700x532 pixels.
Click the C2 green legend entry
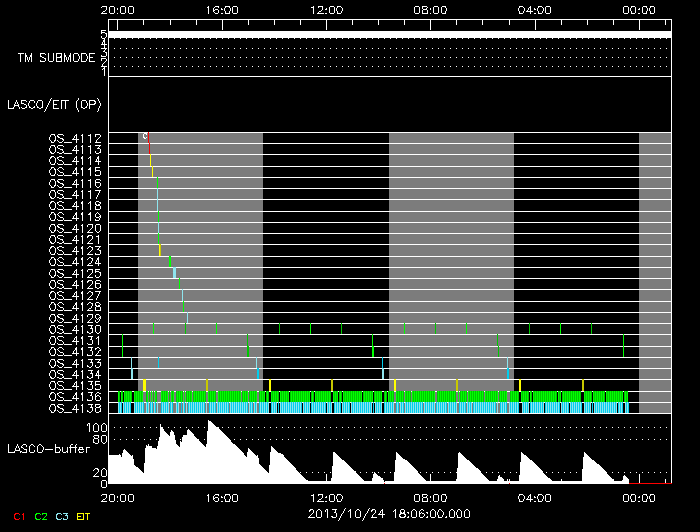tap(40, 516)
